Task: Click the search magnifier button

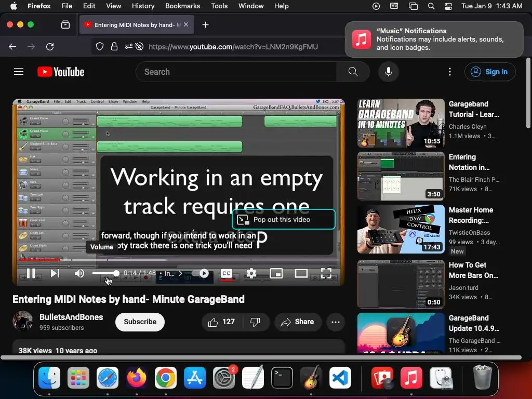Action: point(353,72)
